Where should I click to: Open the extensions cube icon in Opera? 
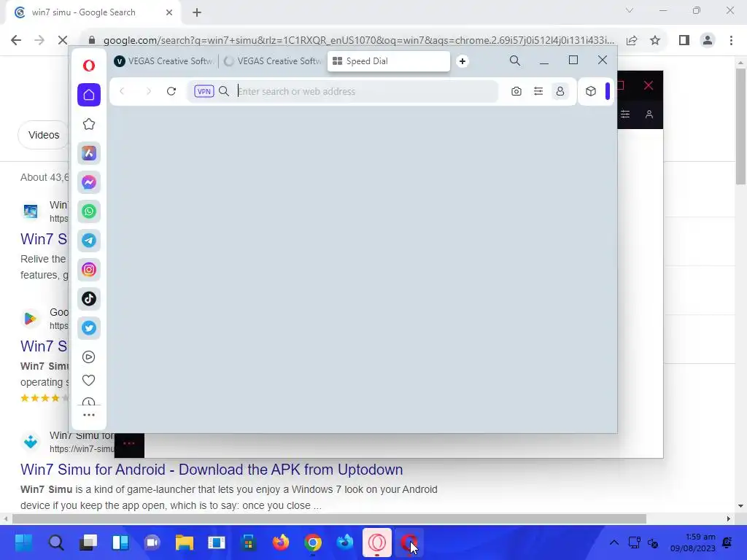[591, 91]
